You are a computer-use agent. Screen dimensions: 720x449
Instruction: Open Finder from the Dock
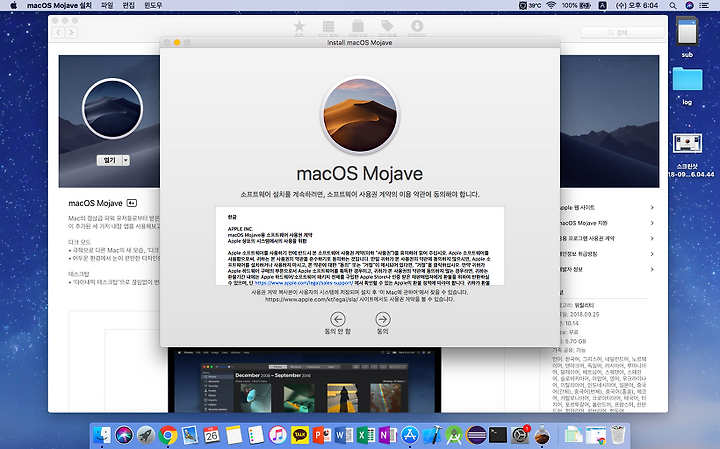101,435
